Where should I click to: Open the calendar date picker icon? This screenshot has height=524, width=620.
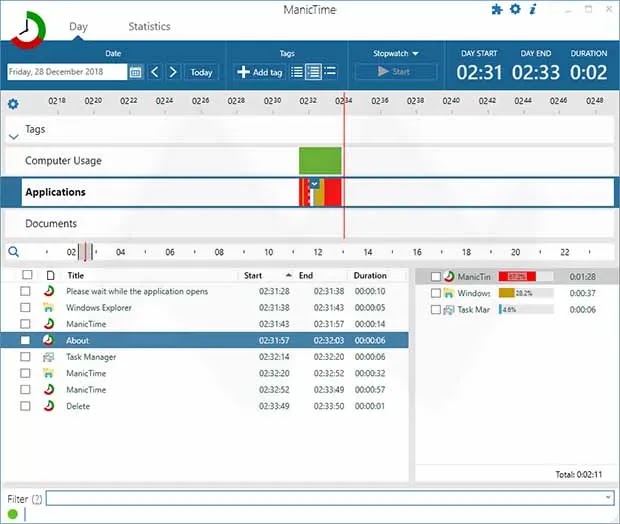135,72
